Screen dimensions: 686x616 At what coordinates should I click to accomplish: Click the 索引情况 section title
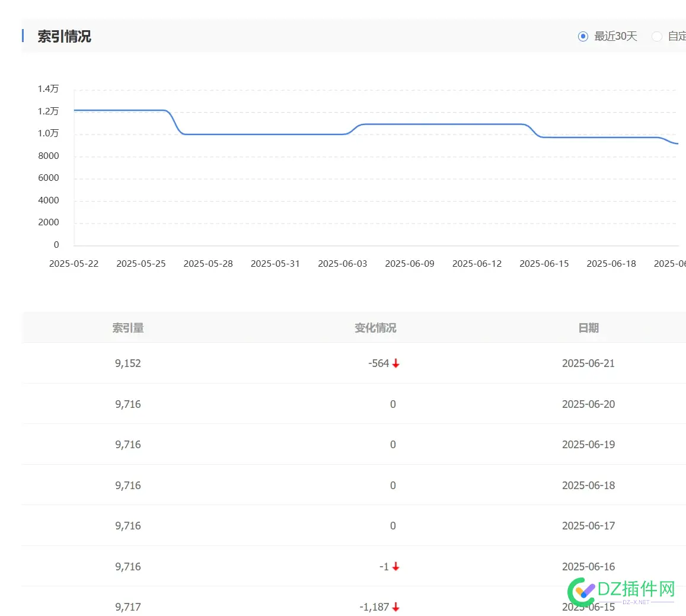point(64,37)
